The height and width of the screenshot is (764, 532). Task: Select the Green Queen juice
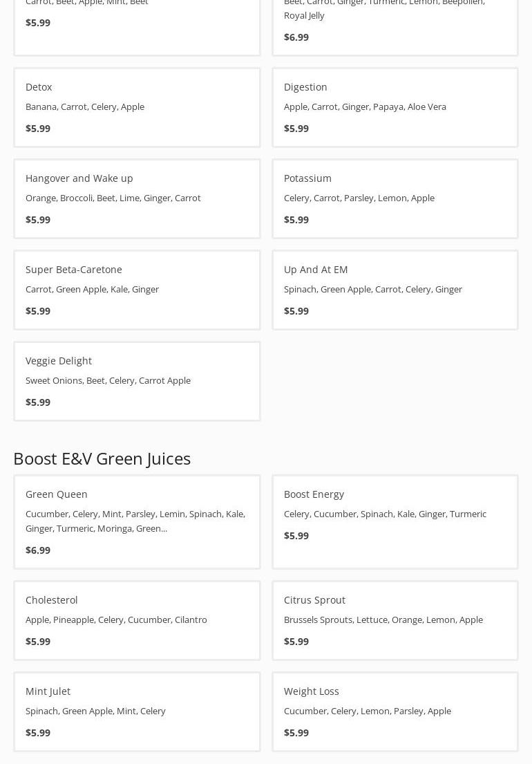tap(137, 521)
